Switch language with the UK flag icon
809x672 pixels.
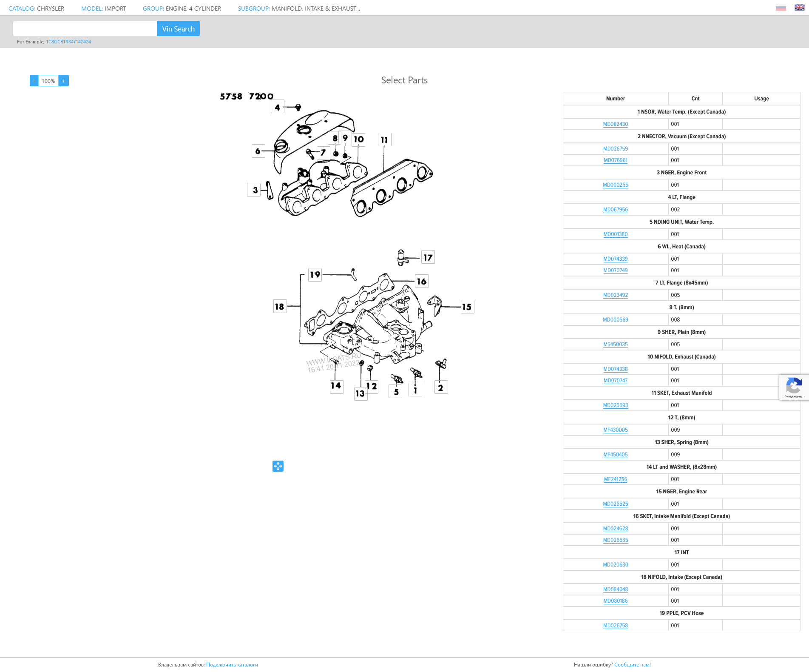pyautogui.click(x=799, y=8)
